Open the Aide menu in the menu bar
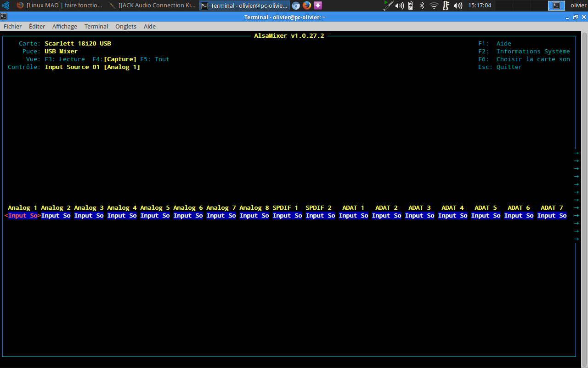 click(x=150, y=26)
